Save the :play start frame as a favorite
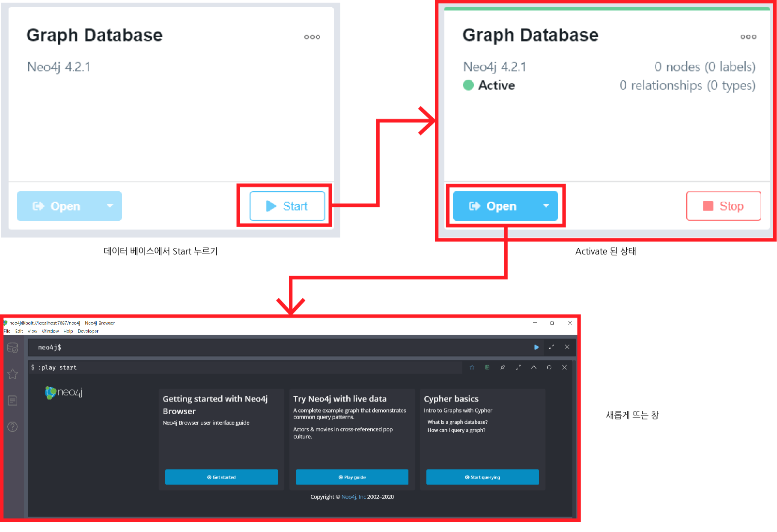This screenshot has width=777, height=532. [x=472, y=367]
